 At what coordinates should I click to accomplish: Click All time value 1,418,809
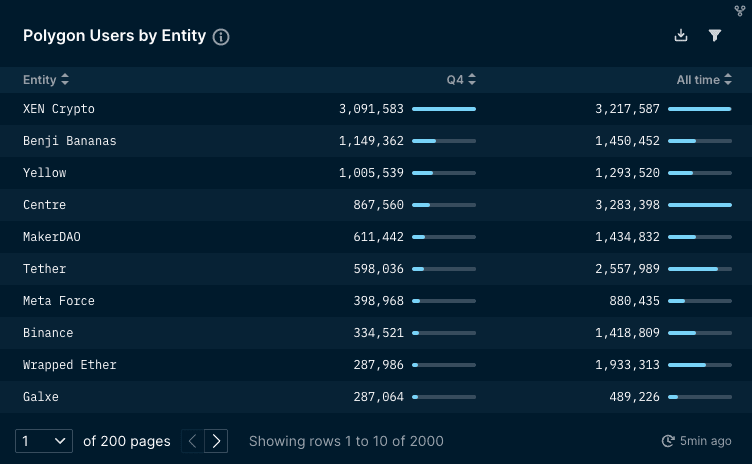pyautogui.click(x=627, y=333)
